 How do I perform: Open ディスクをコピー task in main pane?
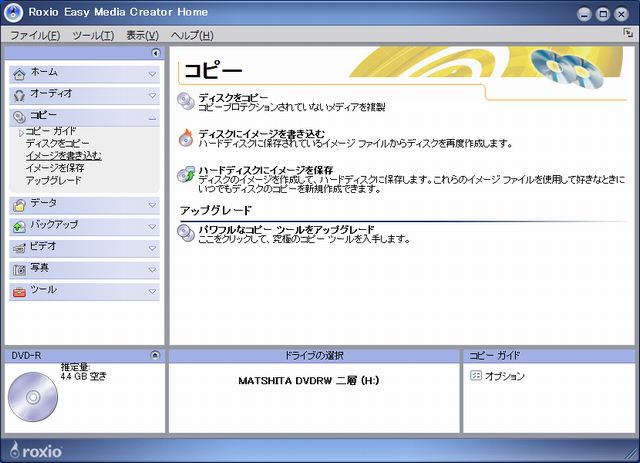233,98
